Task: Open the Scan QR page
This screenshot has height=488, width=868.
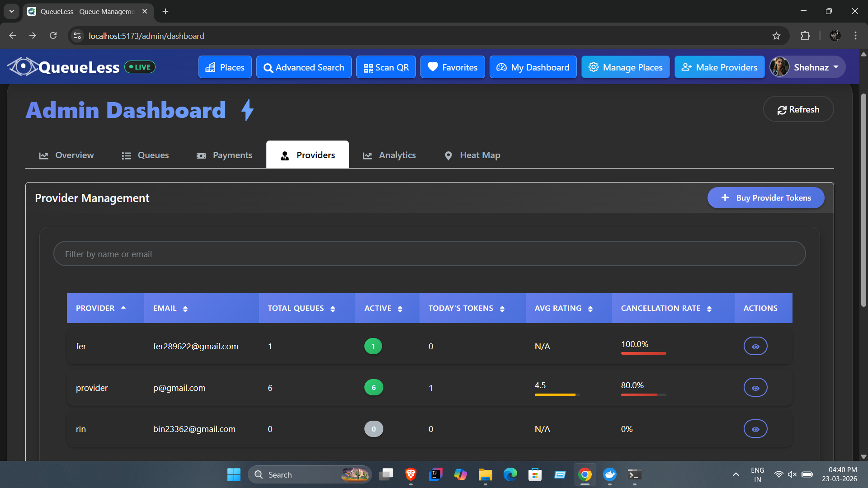Action: (386, 67)
